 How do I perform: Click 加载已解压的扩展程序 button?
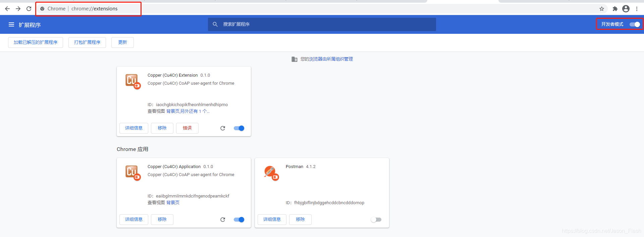coord(36,43)
